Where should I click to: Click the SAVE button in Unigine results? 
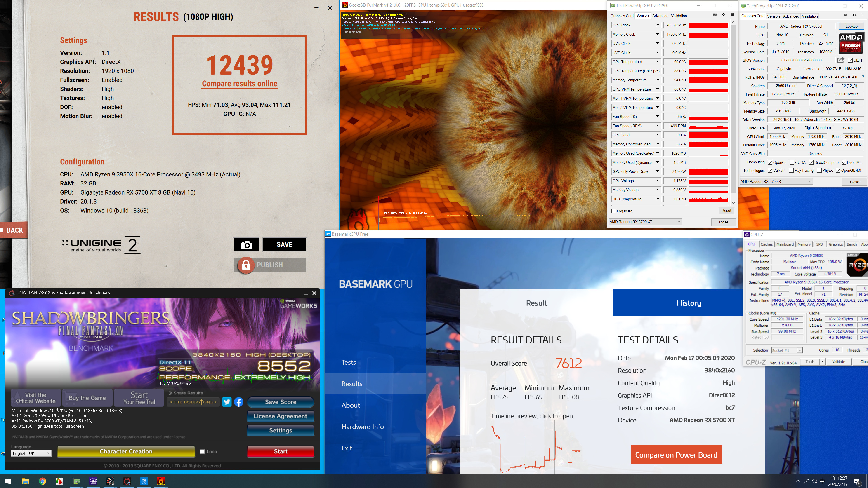(284, 245)
